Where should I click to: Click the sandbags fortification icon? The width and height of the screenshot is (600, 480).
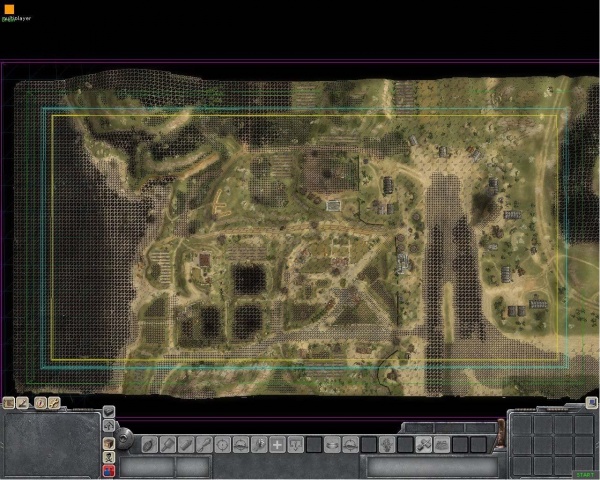point(442,445)
